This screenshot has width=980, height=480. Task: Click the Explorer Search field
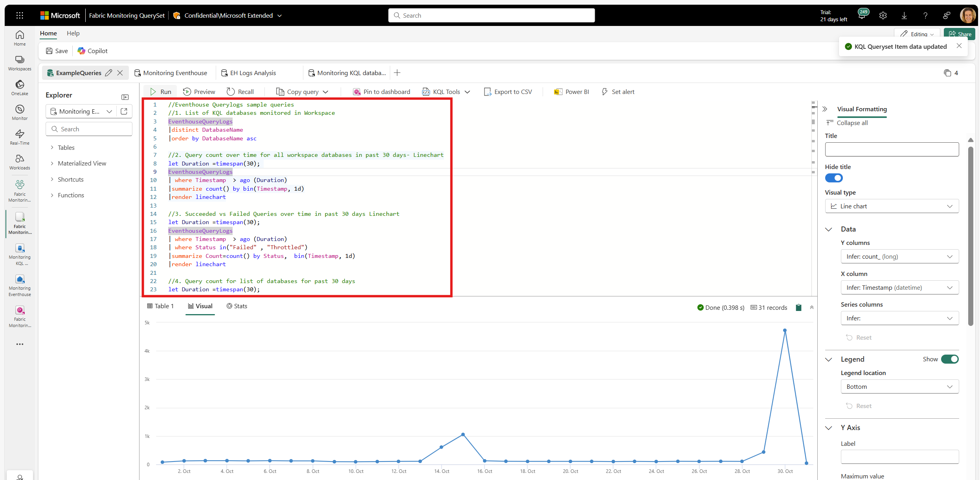point(89,129)
